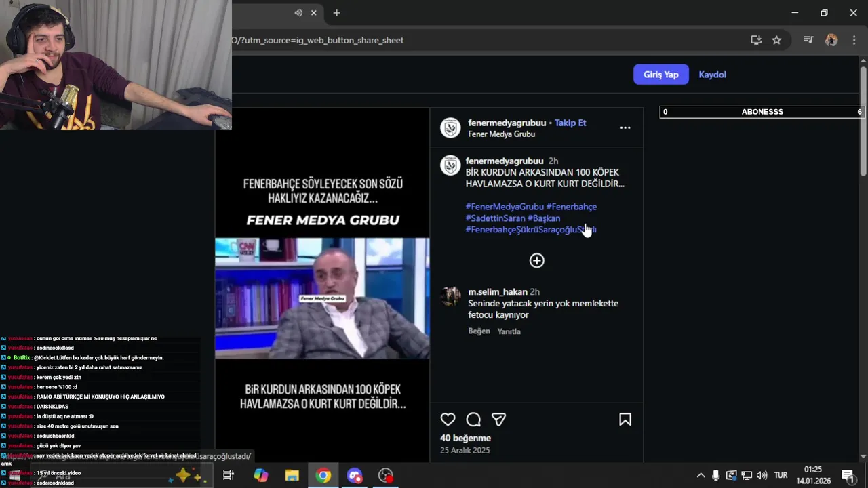Open Task View in the taskbar
868x488 pixels.
[x=229, y=475]
